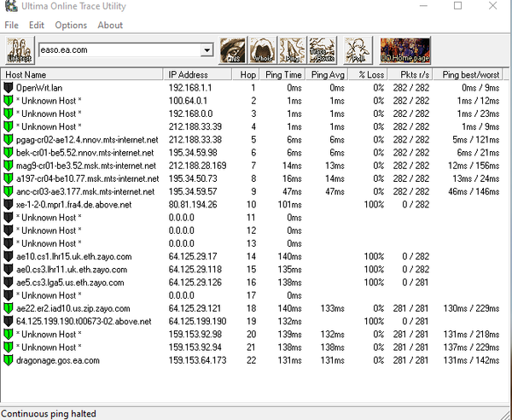
Task: Open the Edit menu
Action: click(x=36, y=25)
